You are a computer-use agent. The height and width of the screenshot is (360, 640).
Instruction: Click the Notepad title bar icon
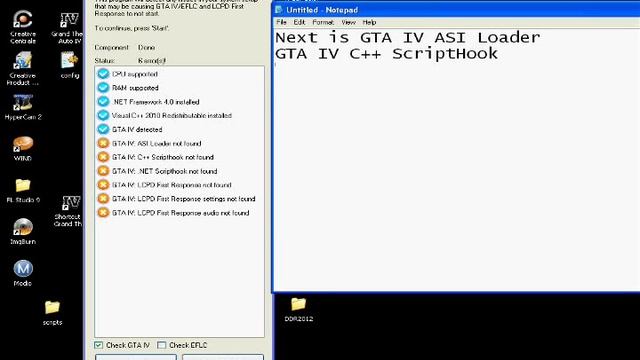pos(279,9)
